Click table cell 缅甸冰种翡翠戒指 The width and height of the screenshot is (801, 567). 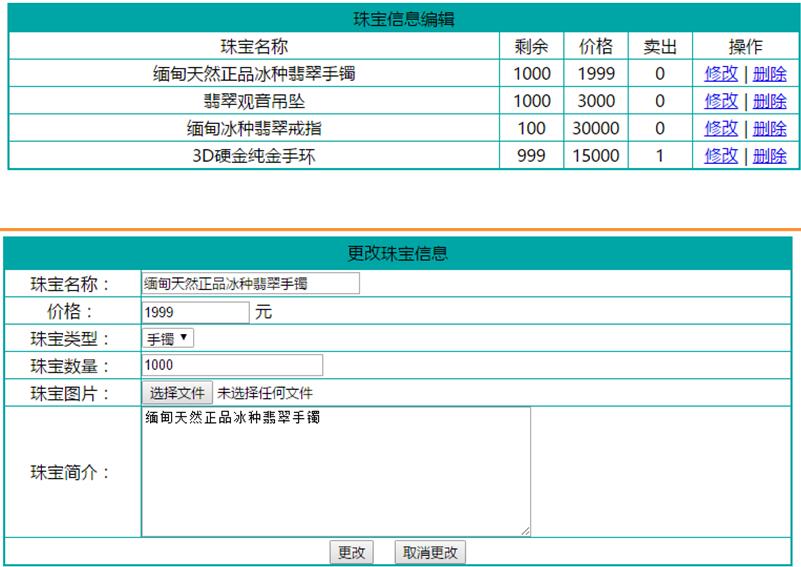coord(254,128)
